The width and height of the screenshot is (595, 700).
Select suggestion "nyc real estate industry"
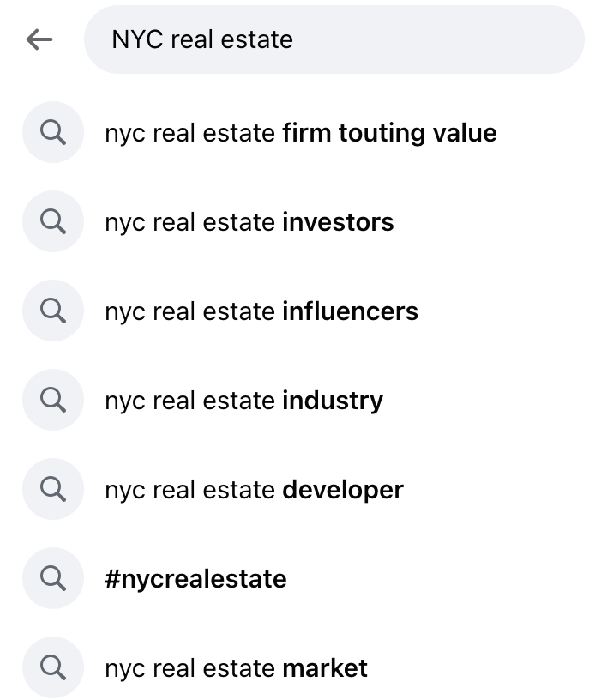(243, 400)
